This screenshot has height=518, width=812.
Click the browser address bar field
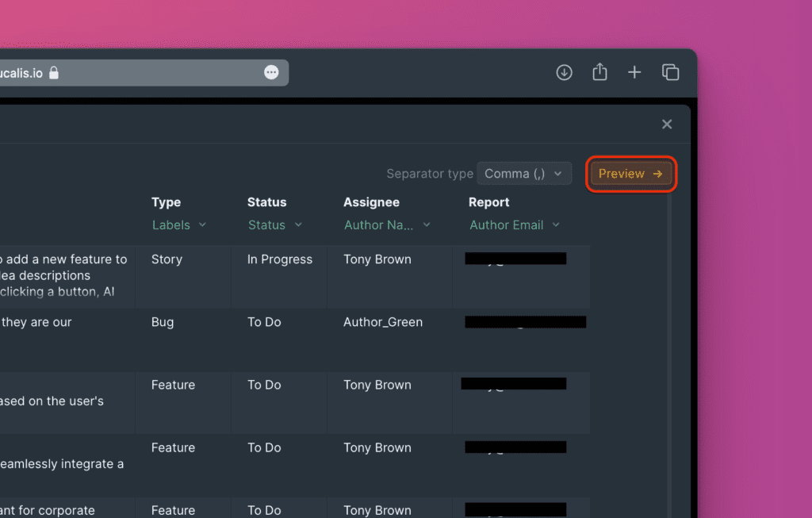point(159,73)
